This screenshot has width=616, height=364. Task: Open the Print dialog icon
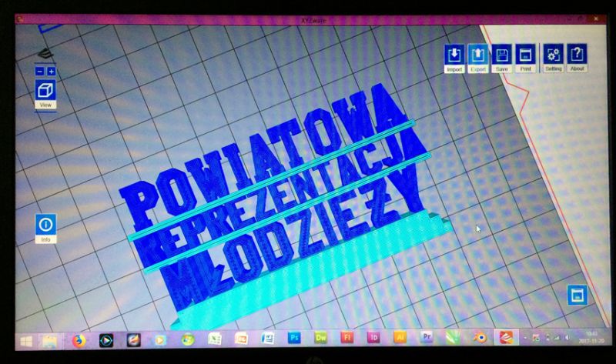[x=525, y=55]
